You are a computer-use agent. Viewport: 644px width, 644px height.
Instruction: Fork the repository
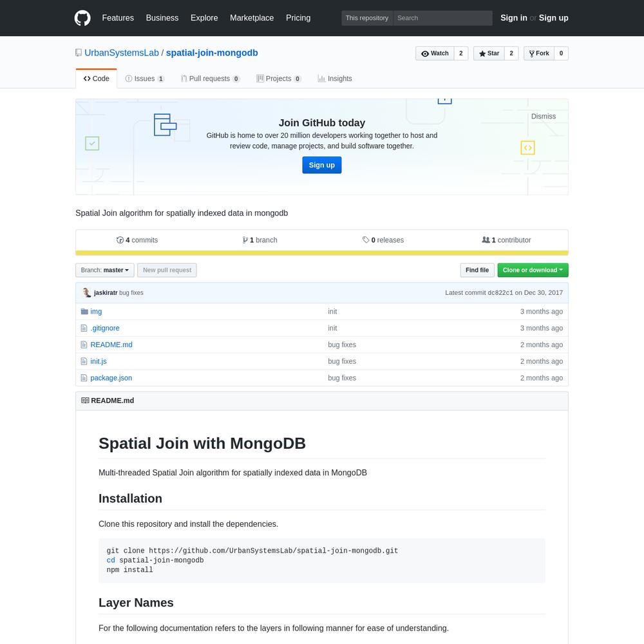tap(539, 53)
